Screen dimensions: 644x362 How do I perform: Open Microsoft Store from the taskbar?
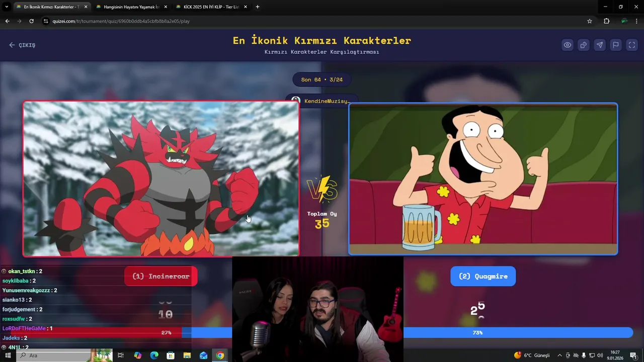171,355
